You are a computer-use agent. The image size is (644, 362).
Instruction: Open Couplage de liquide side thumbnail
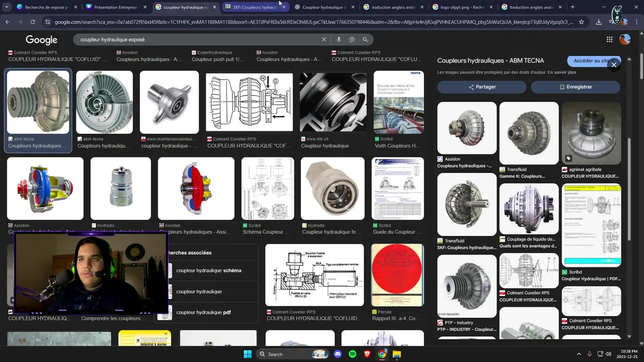[529, 209]
